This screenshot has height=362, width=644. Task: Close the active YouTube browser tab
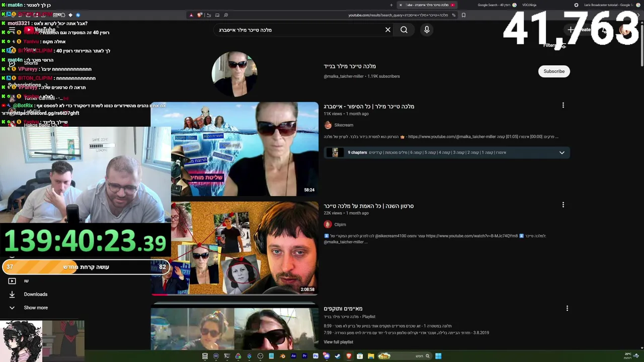400,5
